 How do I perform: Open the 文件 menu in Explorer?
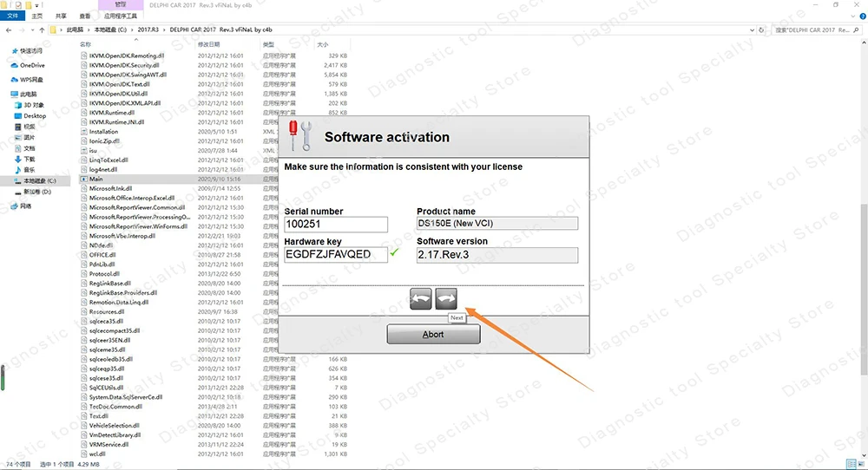[12, 16]
